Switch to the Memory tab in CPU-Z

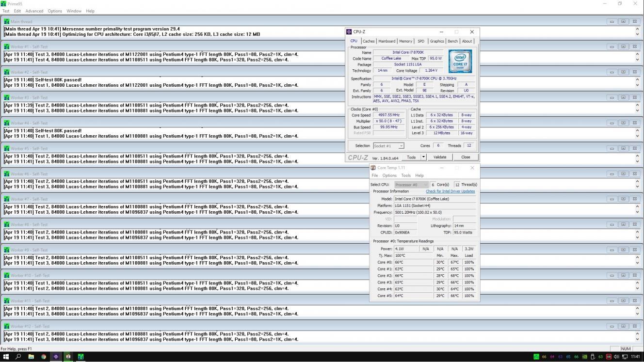(x=406, y=41)
